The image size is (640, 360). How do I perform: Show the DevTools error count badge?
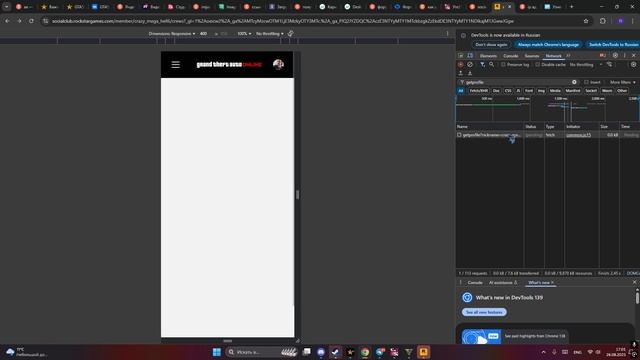click(602, 56)
